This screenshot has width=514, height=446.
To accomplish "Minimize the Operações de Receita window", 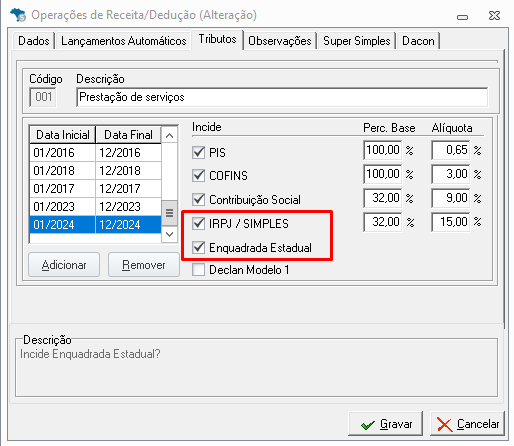I will pos(462,17).
